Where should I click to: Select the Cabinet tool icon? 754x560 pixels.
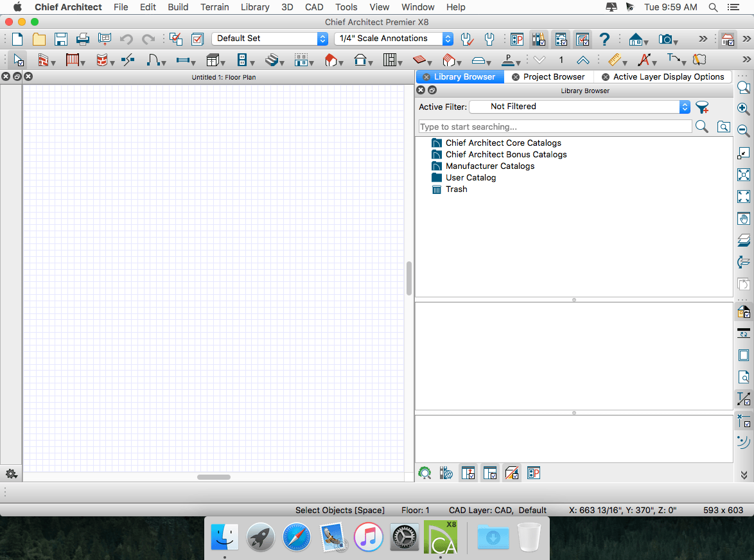(212, 60)
